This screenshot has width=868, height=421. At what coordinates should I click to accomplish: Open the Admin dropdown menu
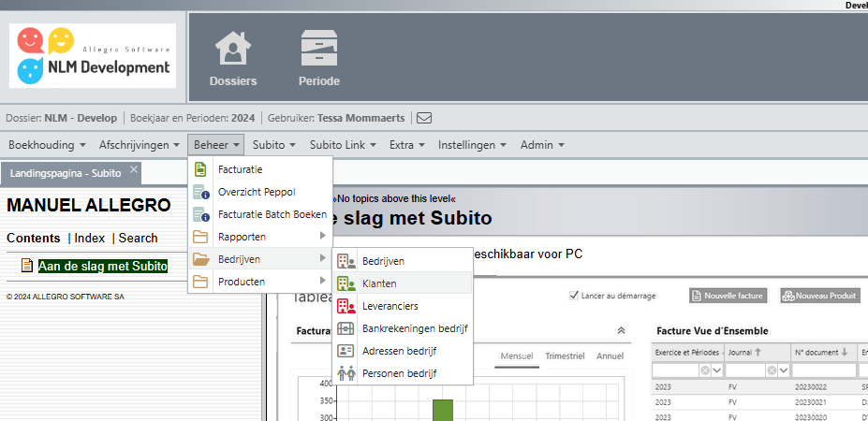pyautogui.click(x=542, y=145)
